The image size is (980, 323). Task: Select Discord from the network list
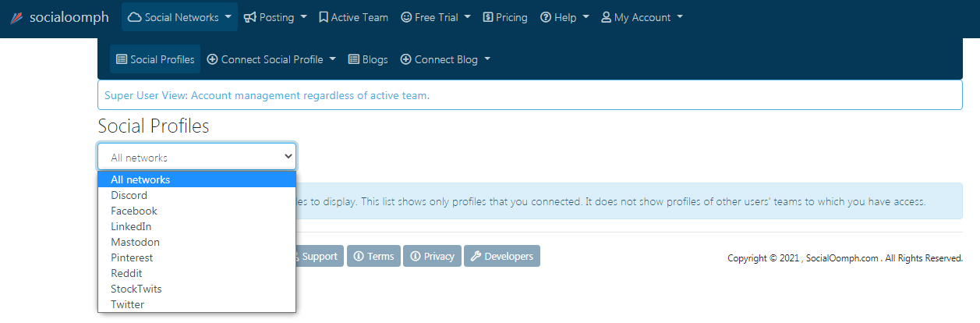196,195
